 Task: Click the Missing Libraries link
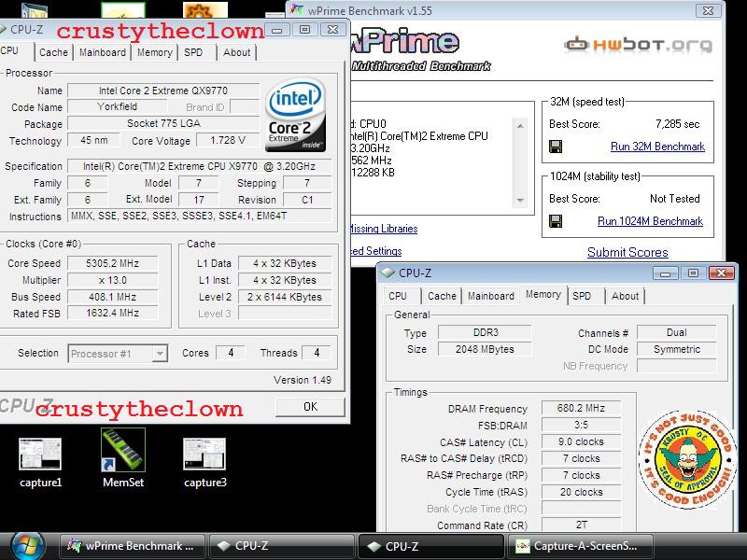coord(384,229)
